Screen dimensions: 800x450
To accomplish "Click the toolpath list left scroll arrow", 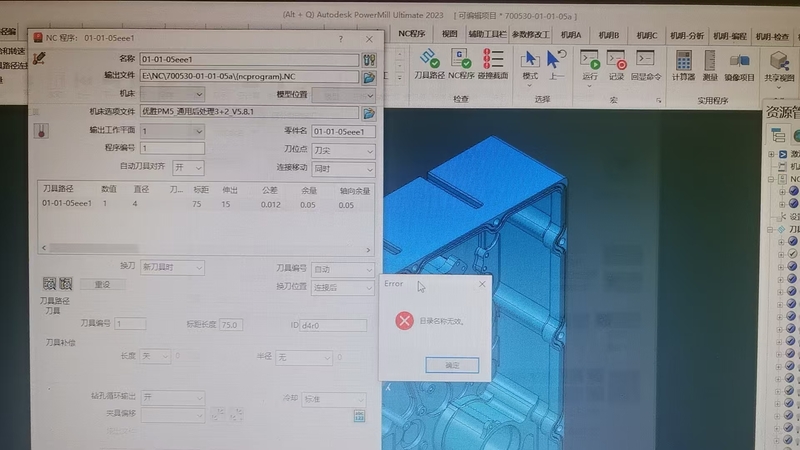I will (44, 247).
